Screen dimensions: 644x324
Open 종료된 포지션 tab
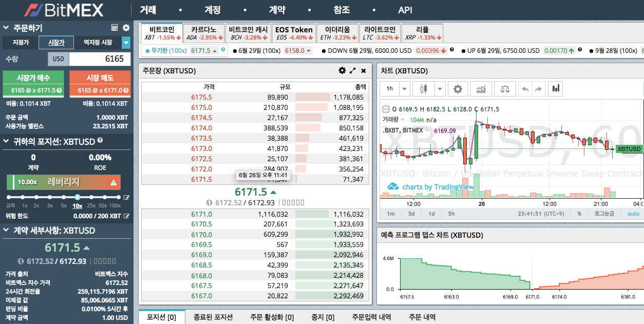pos(213,317)
